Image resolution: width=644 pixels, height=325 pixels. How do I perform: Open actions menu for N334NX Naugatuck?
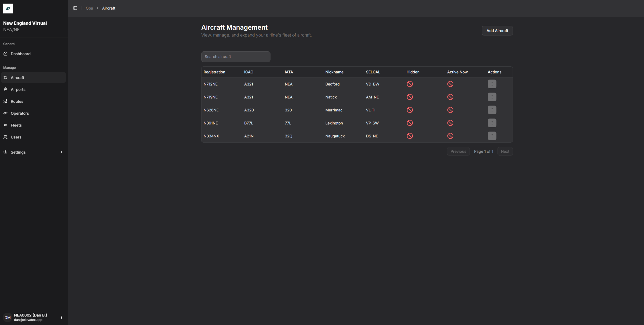[492, 136]
